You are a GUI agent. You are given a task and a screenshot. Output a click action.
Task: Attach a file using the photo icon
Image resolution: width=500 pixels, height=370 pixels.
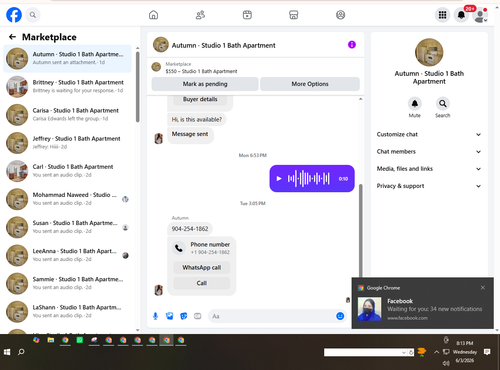click(x=170, y=316)
